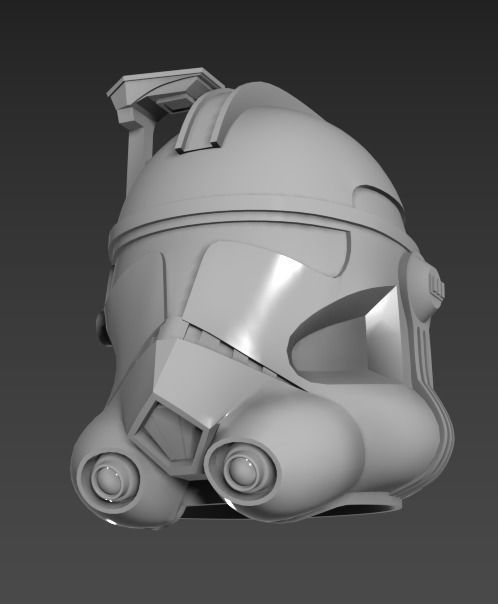Select the helmet model in the viewport
This screenshot has width=498, height=604.
[x=262, y=300]
